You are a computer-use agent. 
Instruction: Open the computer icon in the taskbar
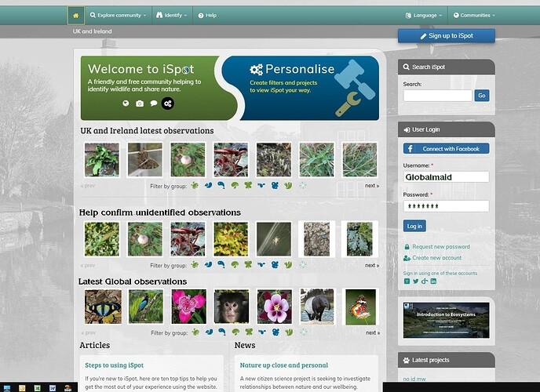[x=7, y=388]
